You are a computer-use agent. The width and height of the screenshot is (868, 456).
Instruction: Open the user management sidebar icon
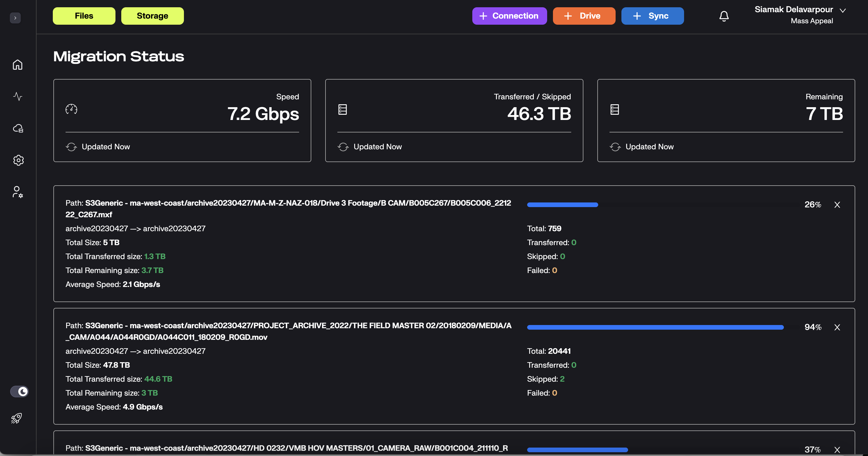[17, 192]
